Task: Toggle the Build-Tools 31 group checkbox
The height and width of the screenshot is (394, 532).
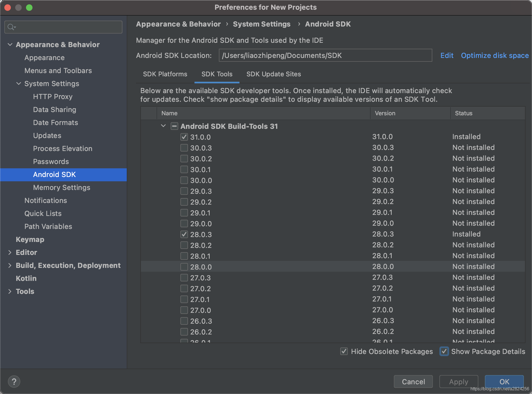Action: coord(174,126)
